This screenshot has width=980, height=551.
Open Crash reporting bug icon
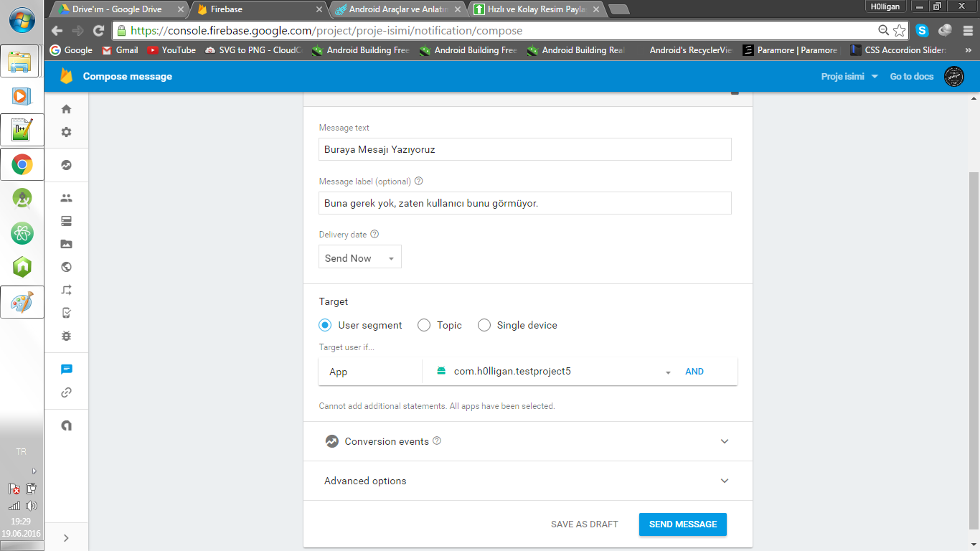coord(67,336)
